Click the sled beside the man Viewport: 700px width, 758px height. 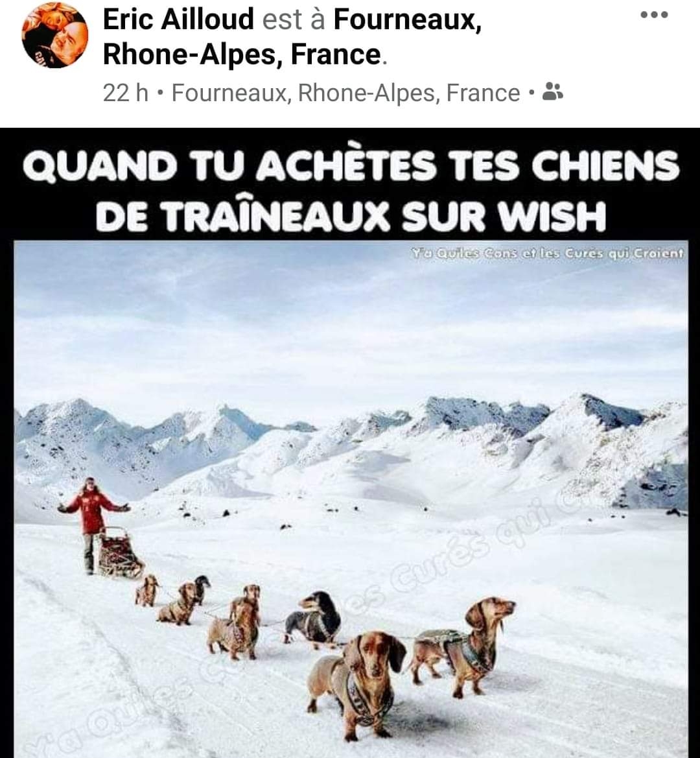coord(119,552)
